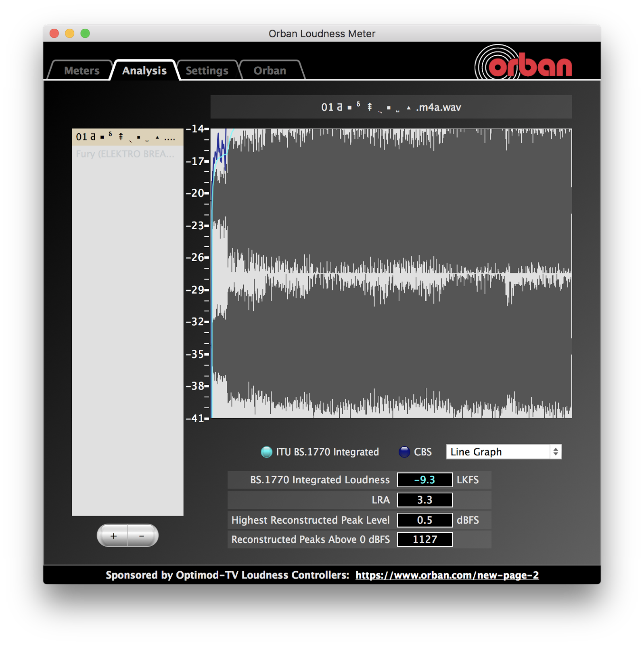Close the Orban Loudness Meter window
Viewport: 644px width, 646px height.
[x=54, y=33]
